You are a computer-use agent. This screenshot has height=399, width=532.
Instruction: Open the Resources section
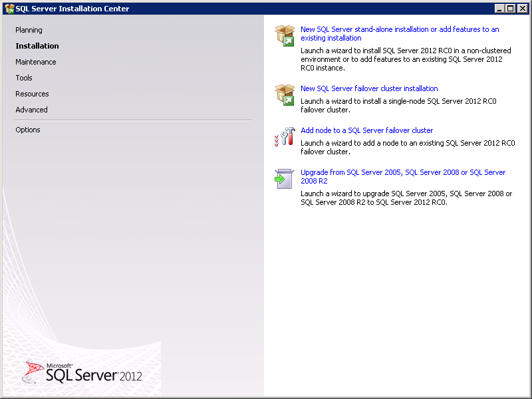coord(32,94)
